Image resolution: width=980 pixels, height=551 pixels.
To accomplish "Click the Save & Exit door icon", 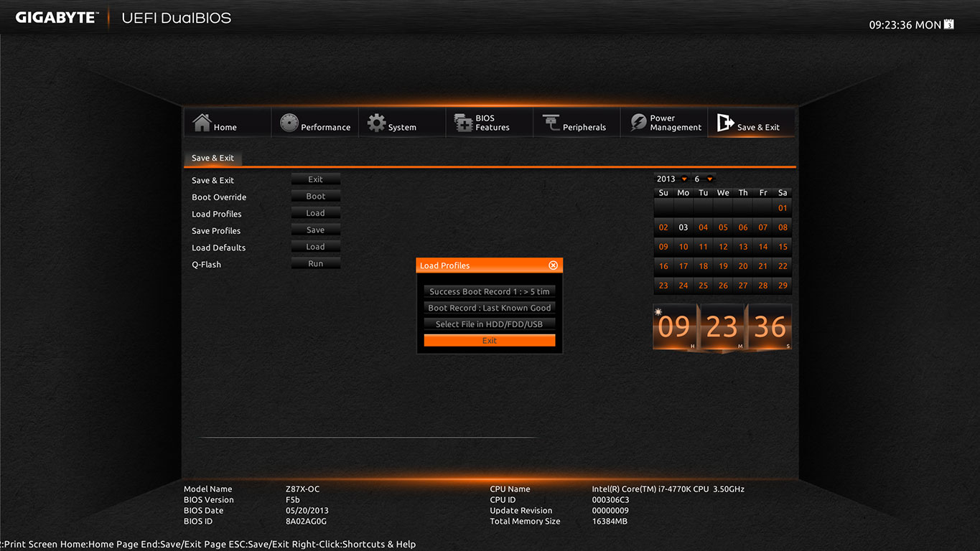I will click(x=725, y=123).
